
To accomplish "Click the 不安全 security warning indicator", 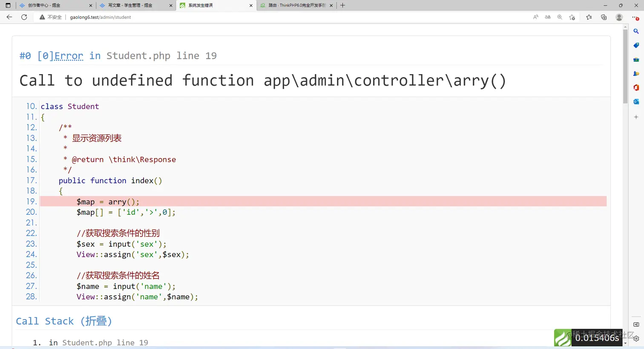I will [x=51, y=17].
